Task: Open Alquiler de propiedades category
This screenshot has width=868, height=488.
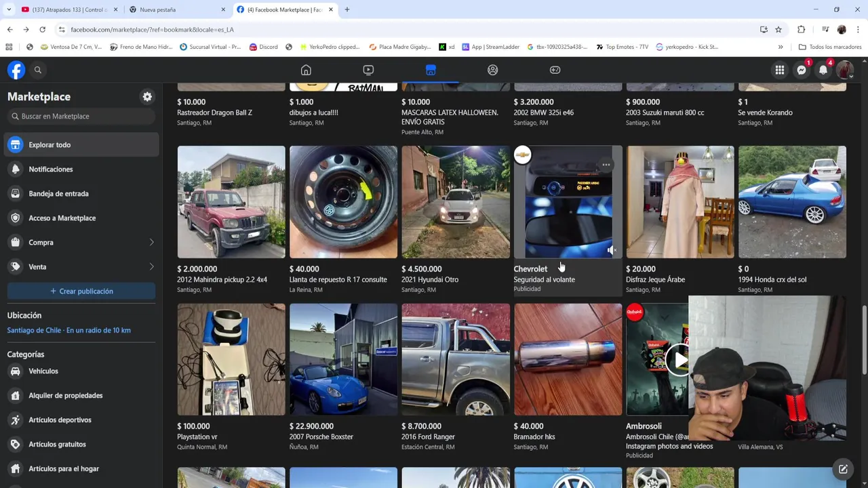Action: click(x=81, y=395)
